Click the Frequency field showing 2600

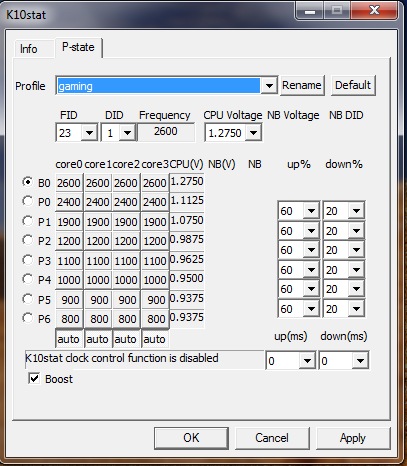pyautogui.click(x=166, y=132)
